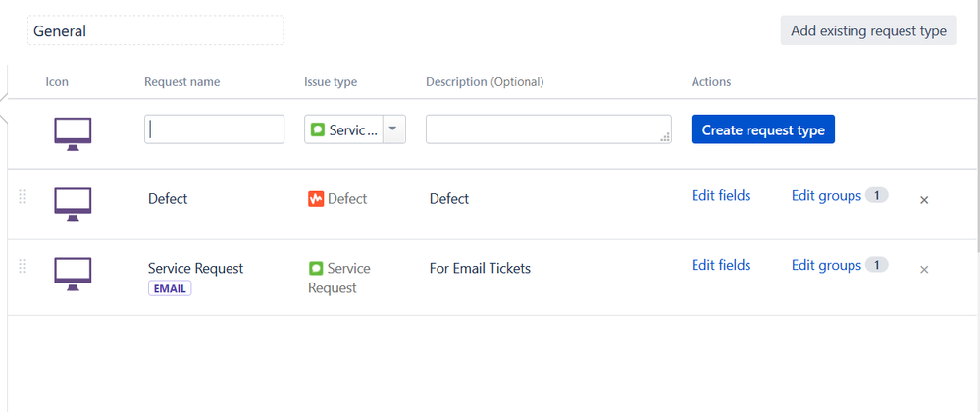Click the Service Request row monitor icon

click(73, 274)
